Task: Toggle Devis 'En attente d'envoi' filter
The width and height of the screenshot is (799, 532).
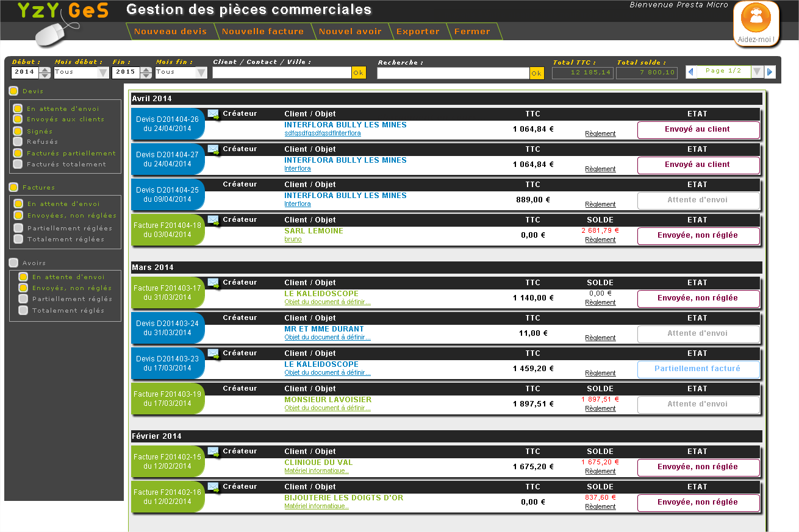Action: [18, 108]
